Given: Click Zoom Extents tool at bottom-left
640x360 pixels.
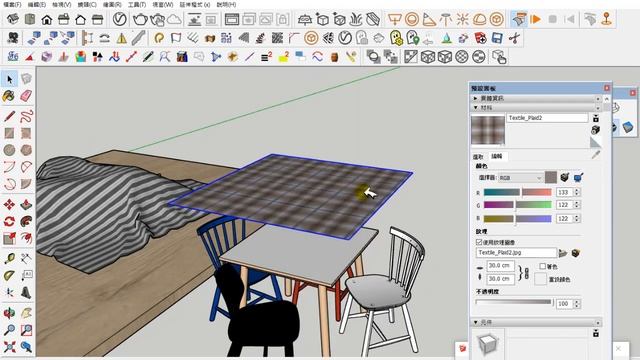Looking at the screenshot, I should tap(9, 347).
